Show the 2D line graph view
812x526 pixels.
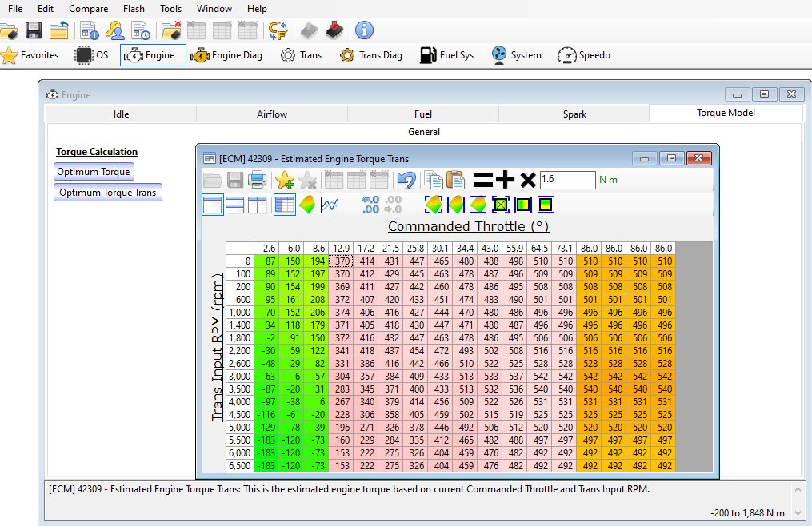click(x=330, y=205)
